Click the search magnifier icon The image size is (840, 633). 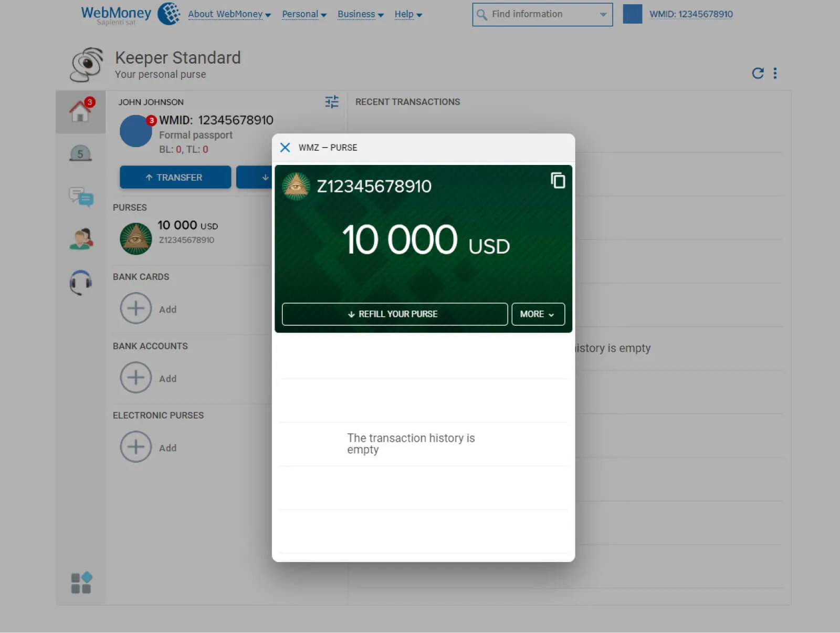tap(481, 15)
